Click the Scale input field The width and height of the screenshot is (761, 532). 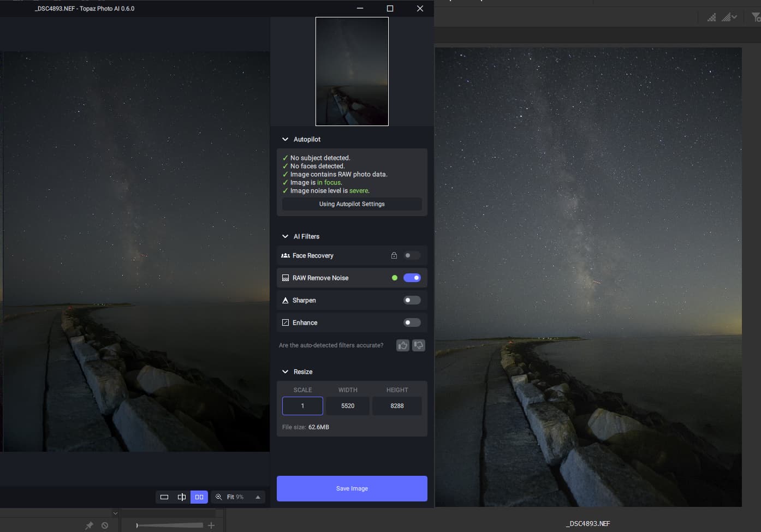pyautogui.click(x=302, y=406)
